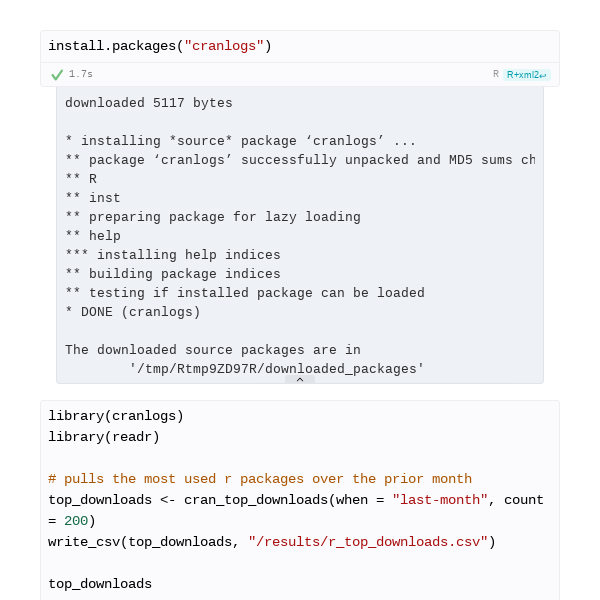Click the 1.7s runtime indicator
Image resolution: width=600 pixels, height=600 pixels.
[81, 74]
